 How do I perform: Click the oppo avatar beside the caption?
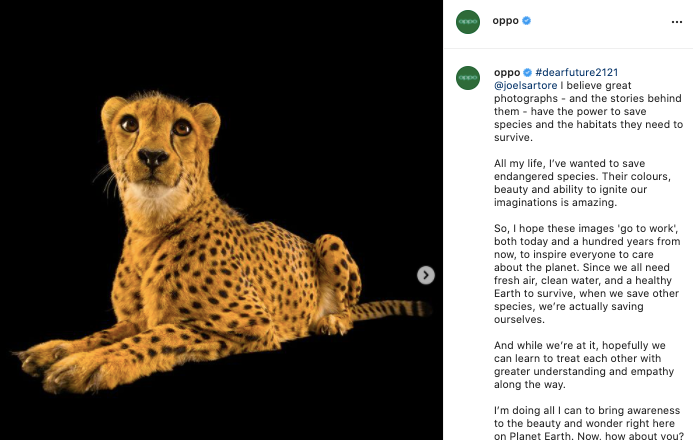tap(468, 77)
